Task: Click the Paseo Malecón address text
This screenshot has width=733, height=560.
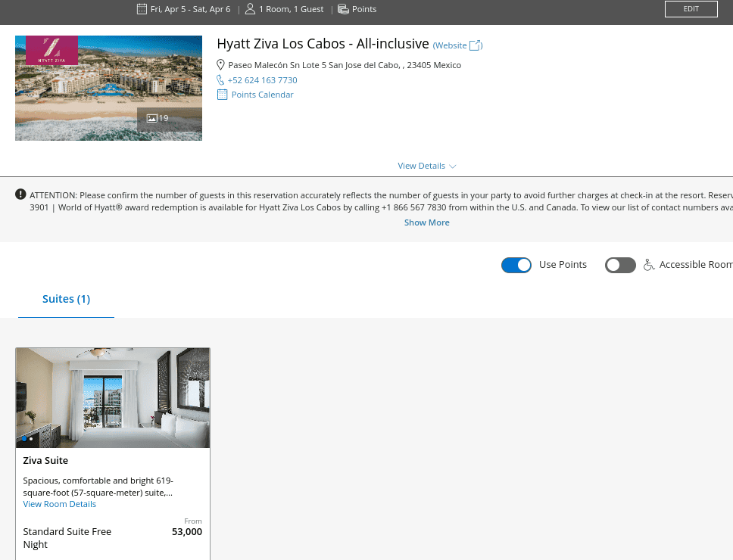Action: [x=345, y=65]
